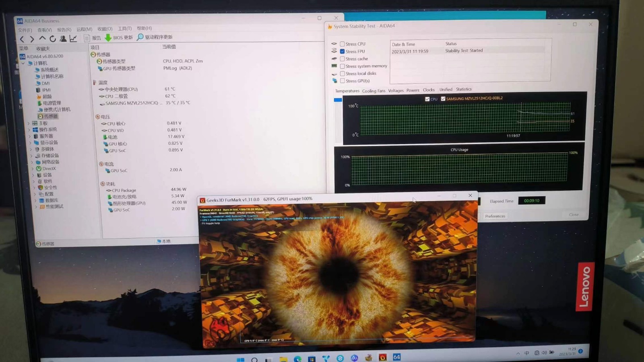This screenshot has width=644, height=362.
Task: Open the 文件(F) menu
Action: [x=25, y=30]
